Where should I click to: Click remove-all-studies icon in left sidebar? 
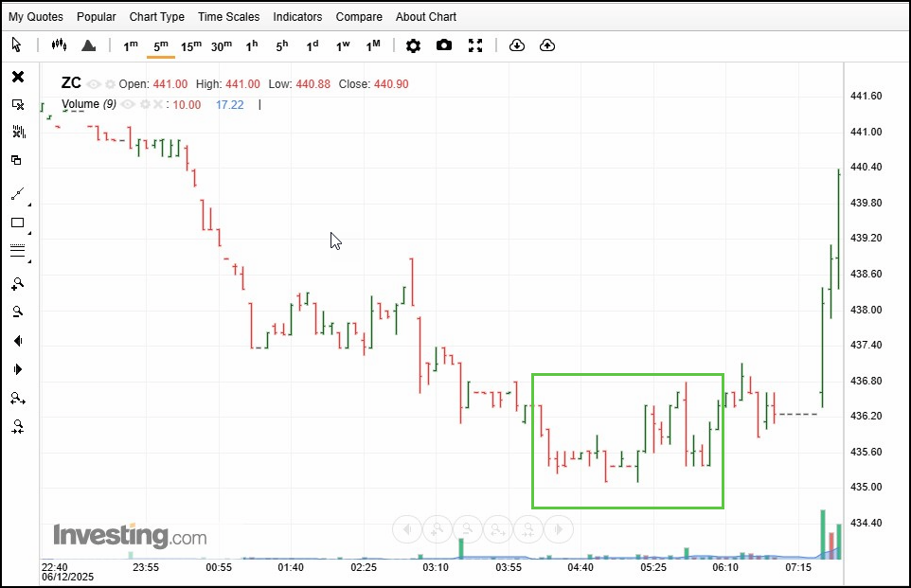tap(19, 132)
